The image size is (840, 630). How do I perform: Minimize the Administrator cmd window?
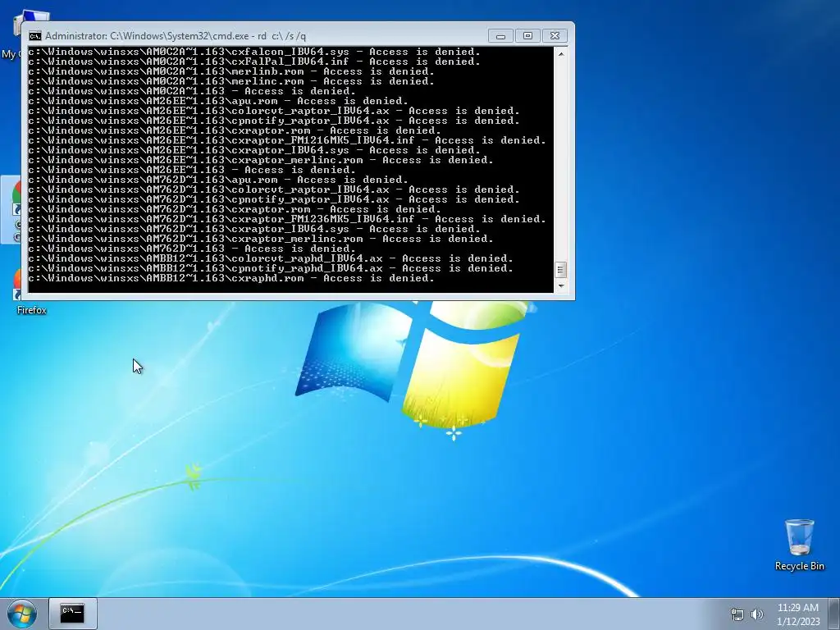[500, 36]
